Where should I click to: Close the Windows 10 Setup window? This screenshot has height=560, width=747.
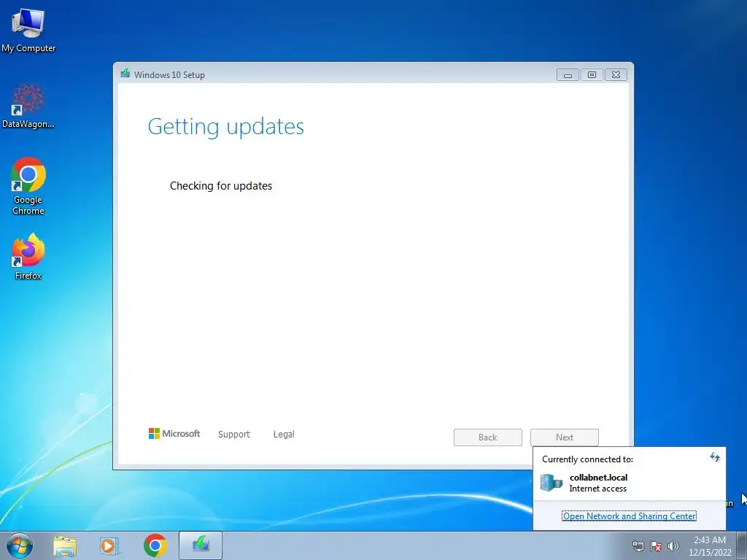616,75
